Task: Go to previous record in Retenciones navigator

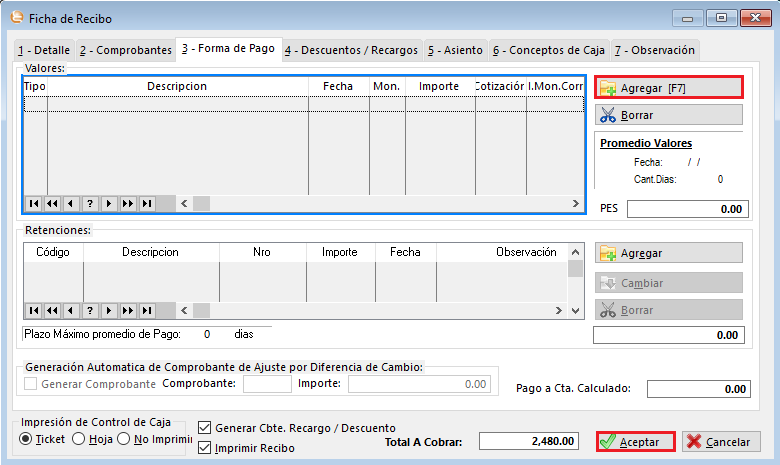Action: point(71,311)
